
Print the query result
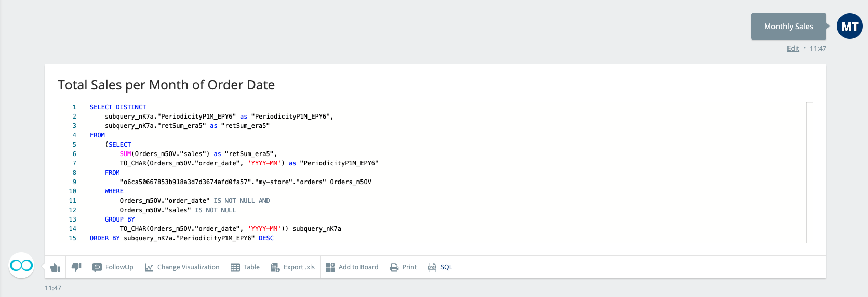tap(404, 267)
